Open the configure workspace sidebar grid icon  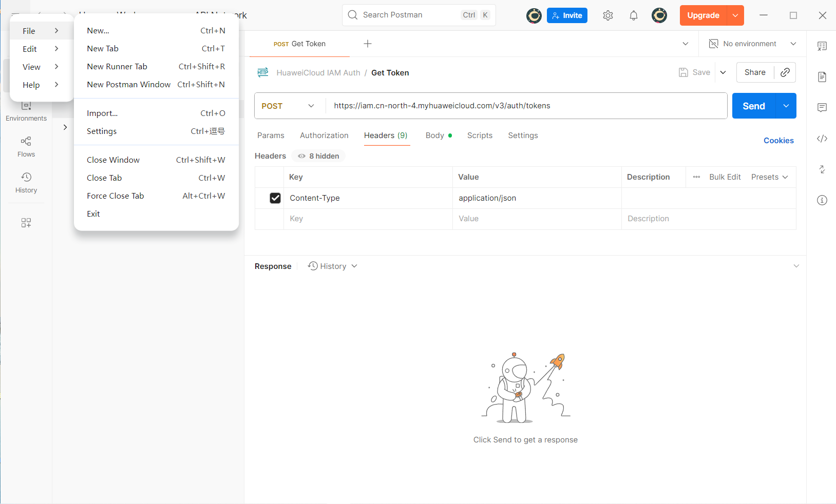click(x=26, y=223)
